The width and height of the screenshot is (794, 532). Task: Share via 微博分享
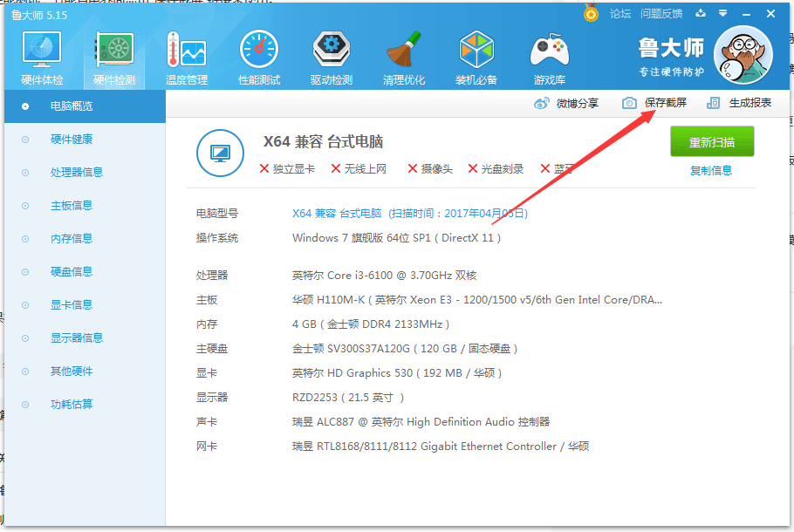[566, 103]
